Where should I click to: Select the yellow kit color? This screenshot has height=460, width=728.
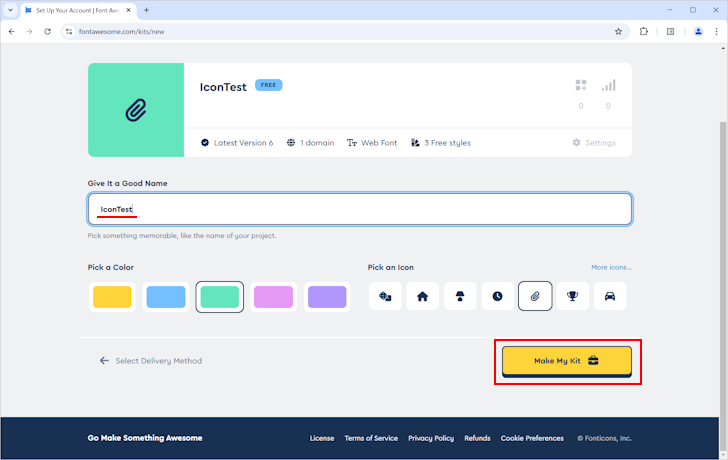tap(112, 297)
